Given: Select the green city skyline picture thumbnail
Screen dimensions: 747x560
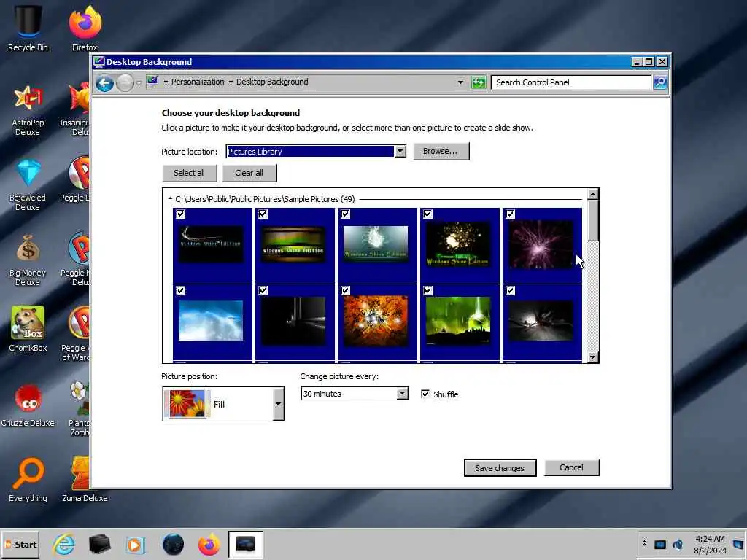Looking at the screenshot, I should [458, 321].
